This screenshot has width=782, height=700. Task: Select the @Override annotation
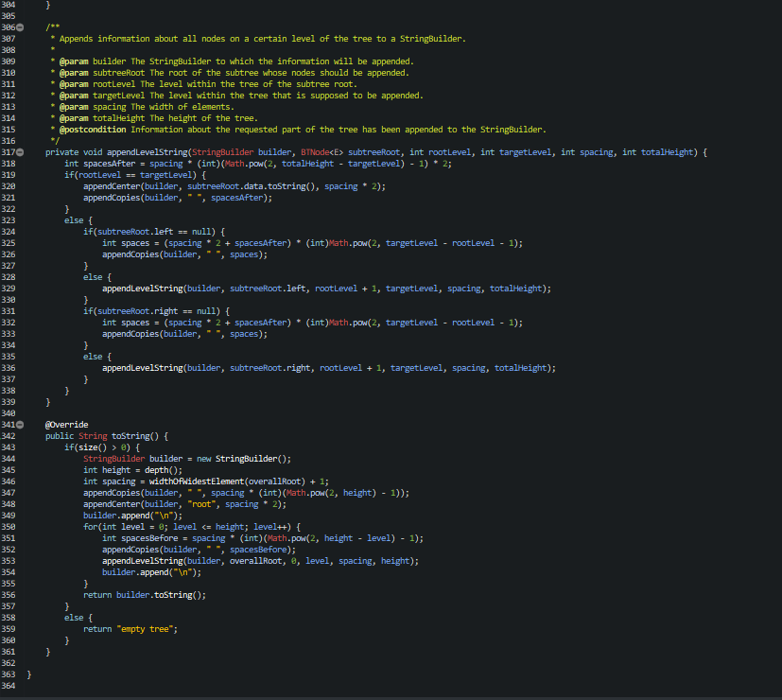coord(66,424)
